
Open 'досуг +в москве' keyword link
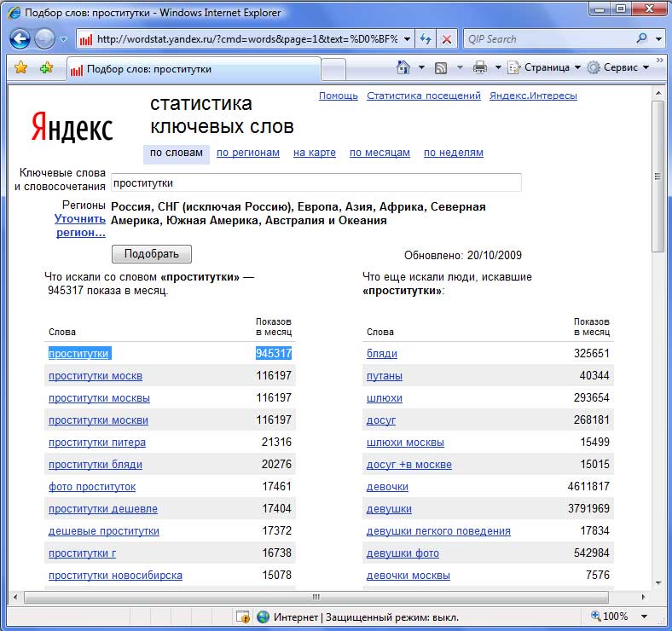tap(408, 464)
